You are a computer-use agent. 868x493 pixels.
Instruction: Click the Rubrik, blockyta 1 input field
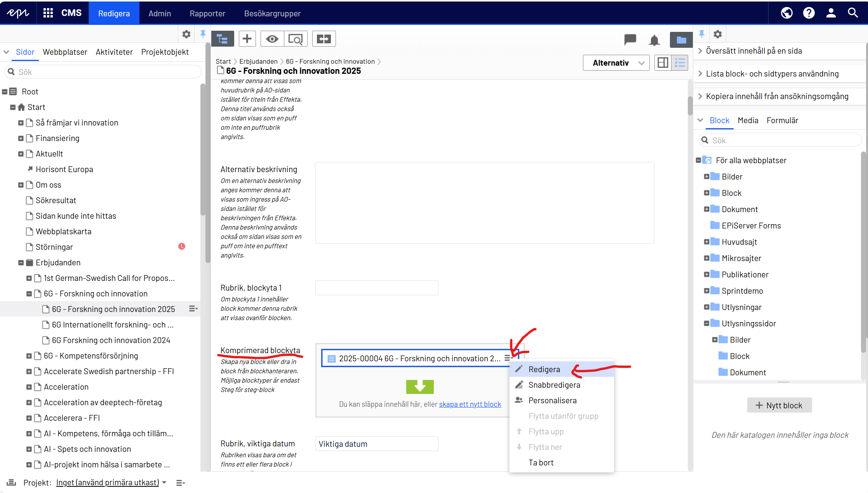coord(376,288)
